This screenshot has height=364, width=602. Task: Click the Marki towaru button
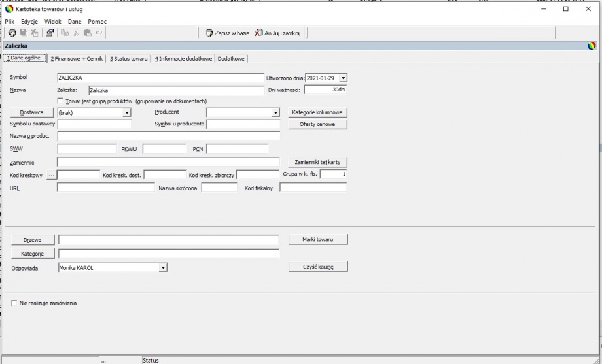[318, 239]
